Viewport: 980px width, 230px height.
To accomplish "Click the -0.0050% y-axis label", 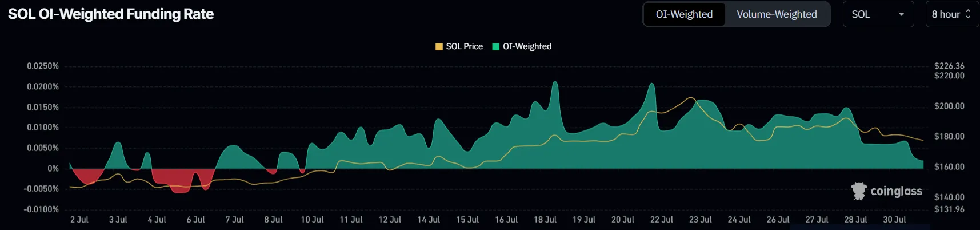I will coord(41,188).
